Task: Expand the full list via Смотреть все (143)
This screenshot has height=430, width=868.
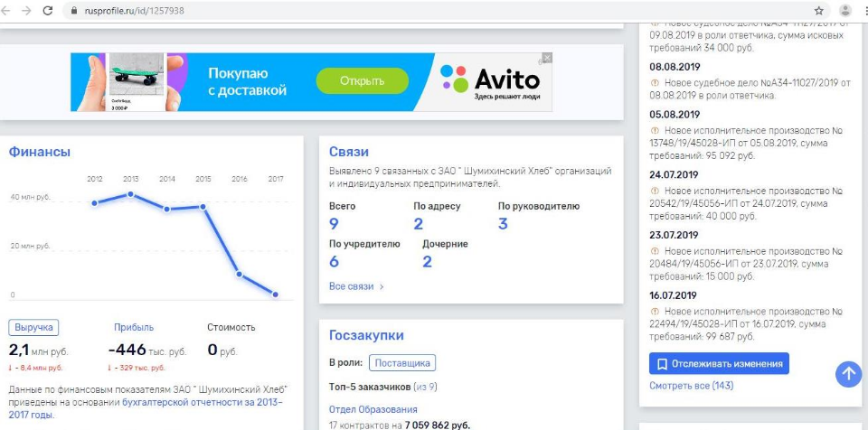Action: 691,386
